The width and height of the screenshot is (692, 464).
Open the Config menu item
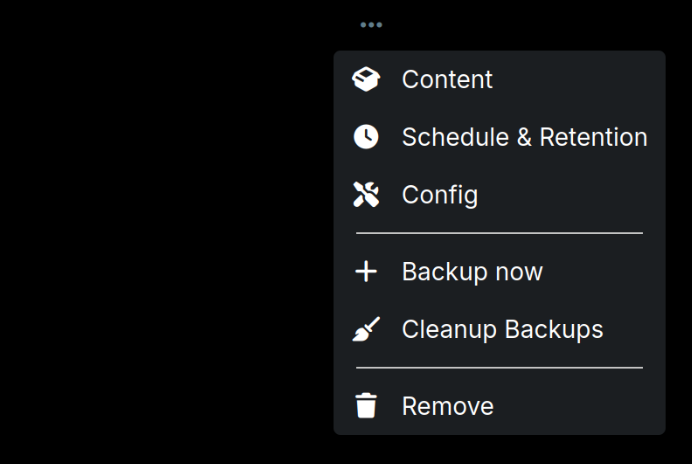click(x=499, y=195)
